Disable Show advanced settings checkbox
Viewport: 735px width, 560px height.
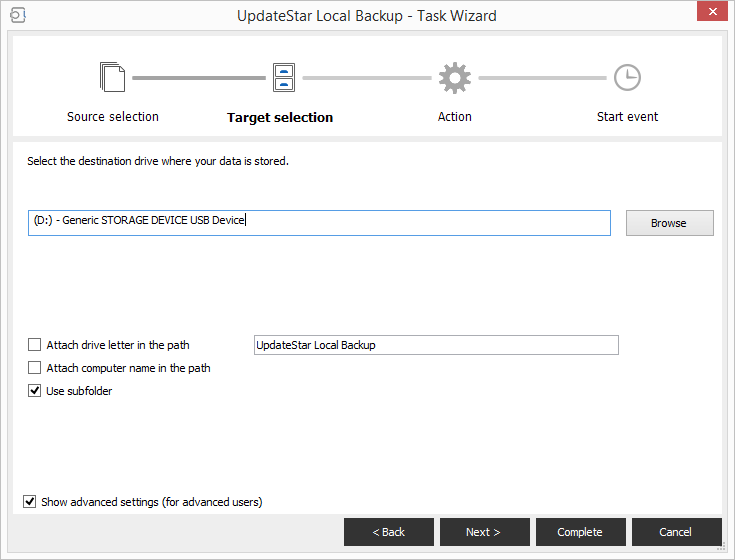tap(30, 502)
